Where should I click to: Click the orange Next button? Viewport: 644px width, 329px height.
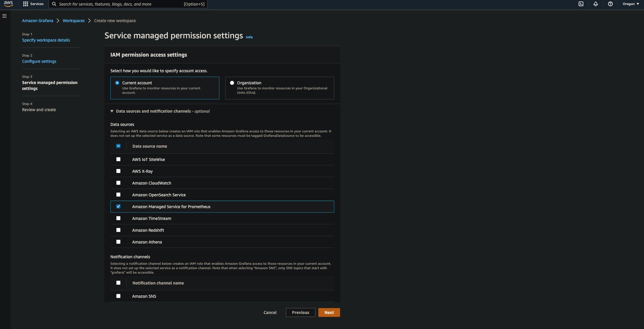[329, 312]
